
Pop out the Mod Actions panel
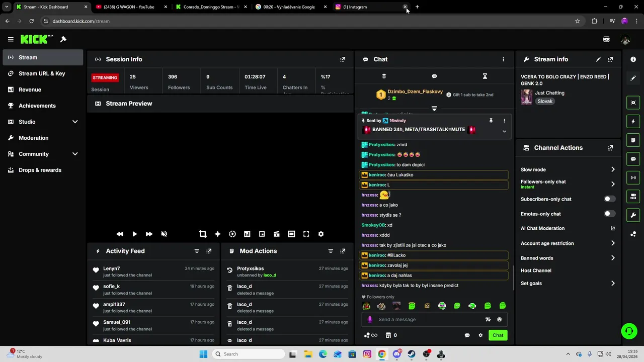tap(343, 251)
